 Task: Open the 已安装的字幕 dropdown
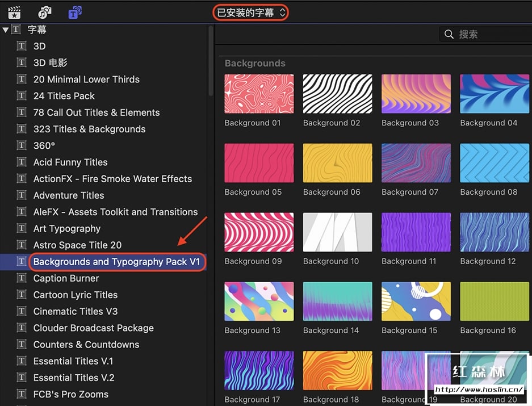click(x=251, y=13)
